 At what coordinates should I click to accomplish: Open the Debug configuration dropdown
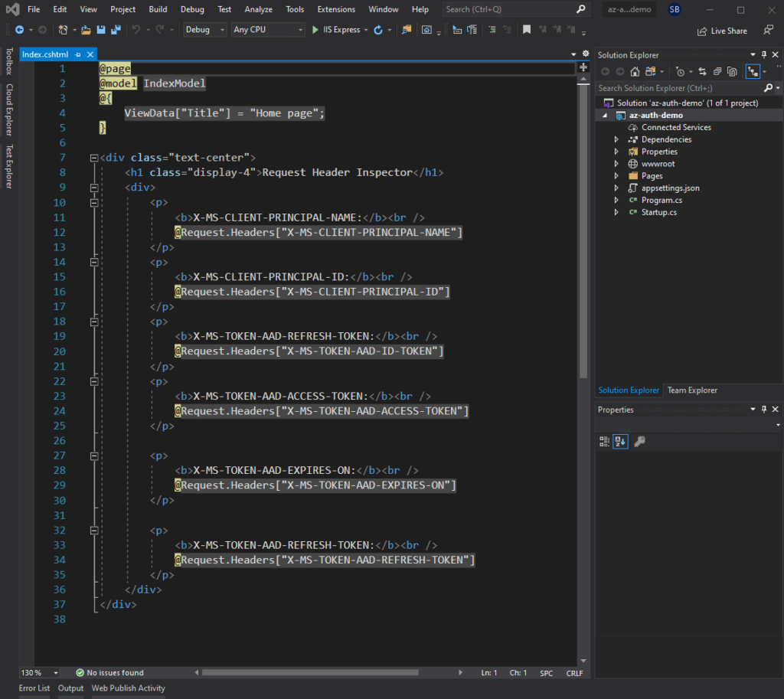205,30
